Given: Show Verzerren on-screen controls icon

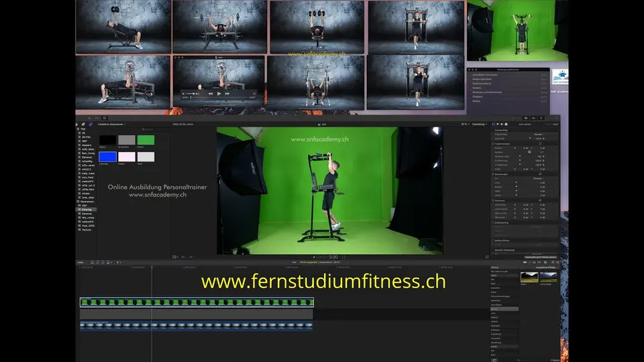Looking at the screenshot, I should point(540,200).
